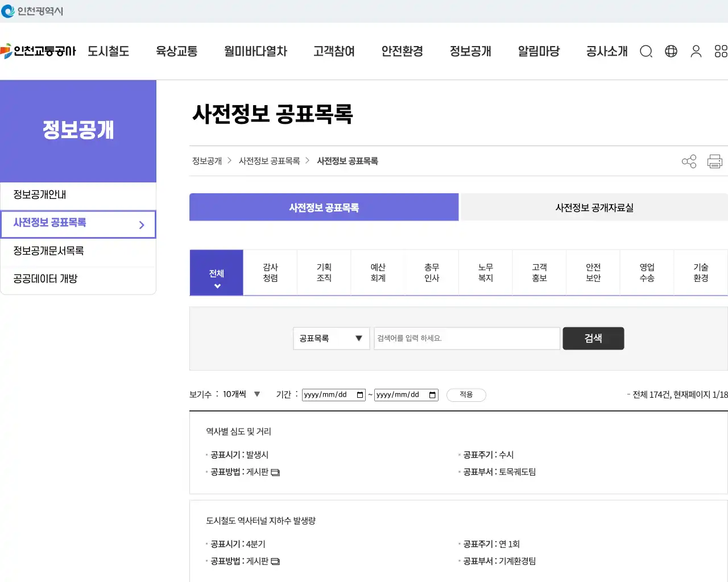Click the start date input field

pos(334,395)
